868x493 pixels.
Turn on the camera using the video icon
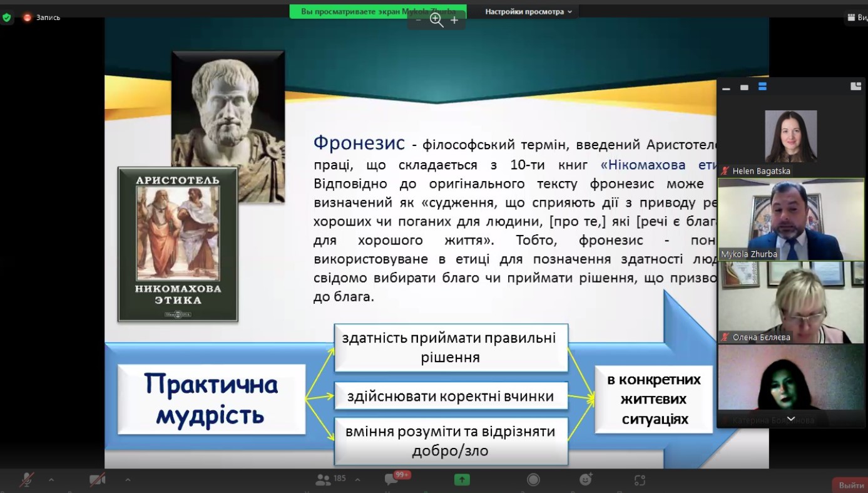tap(97, 480)
